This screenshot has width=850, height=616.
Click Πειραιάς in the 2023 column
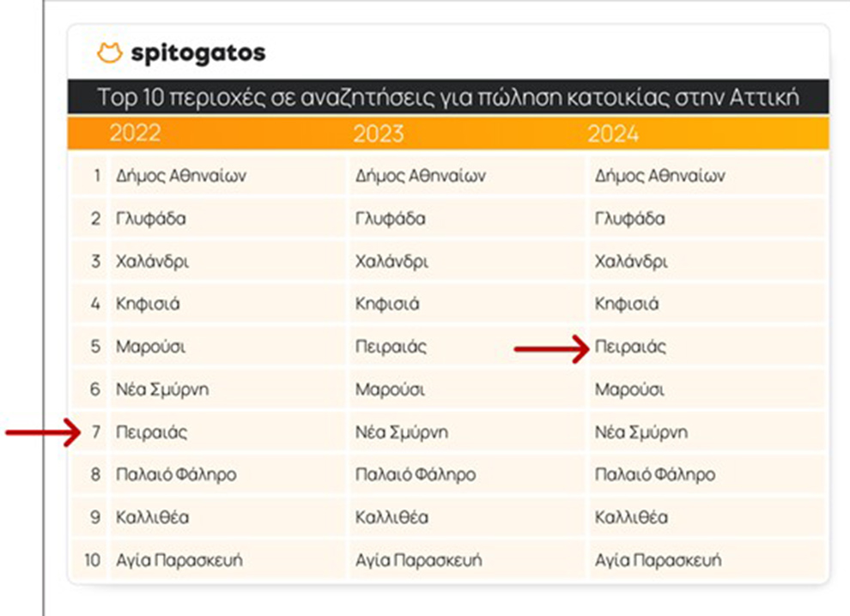pyautogui.click(x=391, y=347)
